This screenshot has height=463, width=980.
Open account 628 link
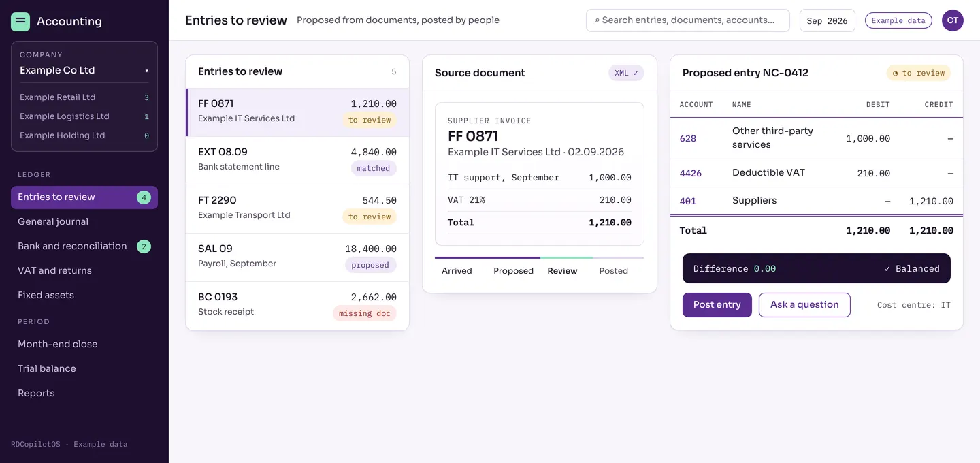(x=688, y=138)
